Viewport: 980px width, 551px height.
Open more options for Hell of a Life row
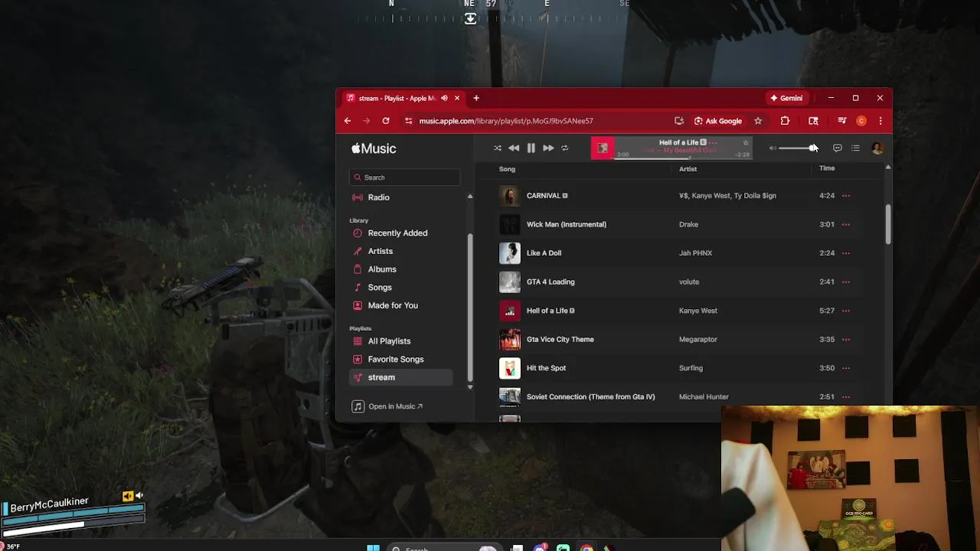tap(846, 311)
